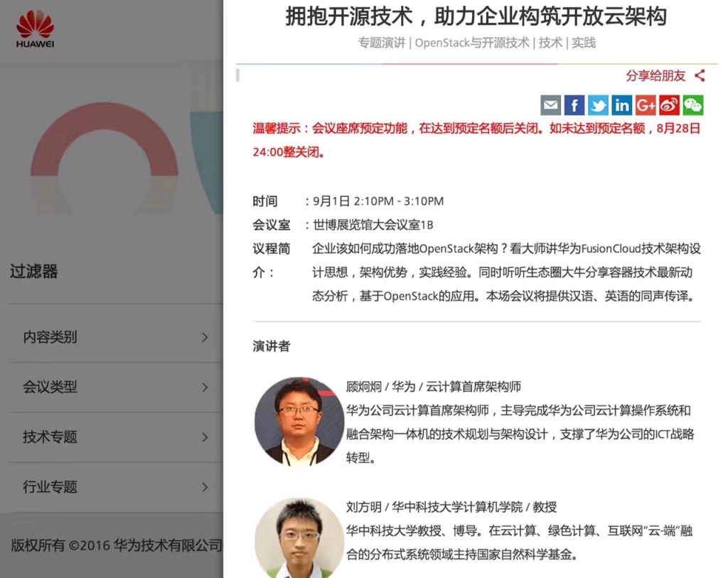Click the 版权所有 ©2016 copyright text

(x=117, y=545)
